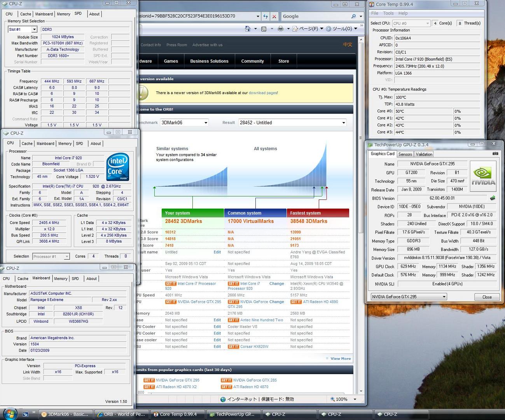Open the browser zoom 100% dropdown
The image size is (505, 420).
[x=355, y=399]
